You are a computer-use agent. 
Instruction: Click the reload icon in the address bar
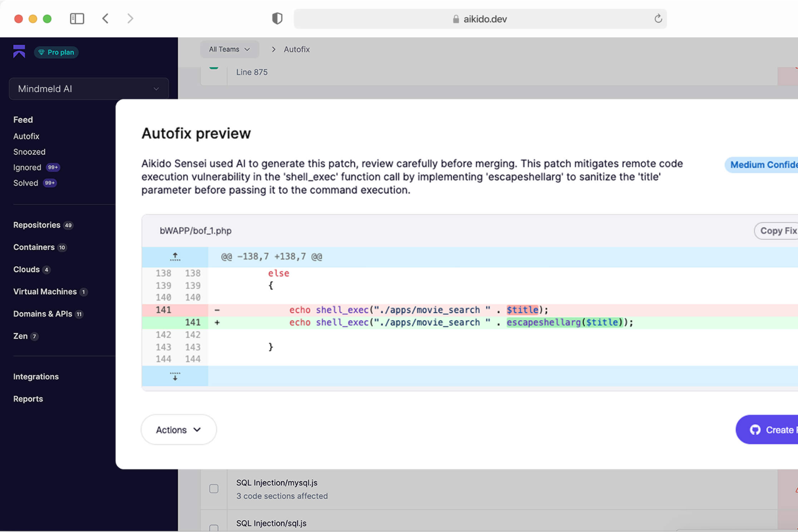pos(658,18)
